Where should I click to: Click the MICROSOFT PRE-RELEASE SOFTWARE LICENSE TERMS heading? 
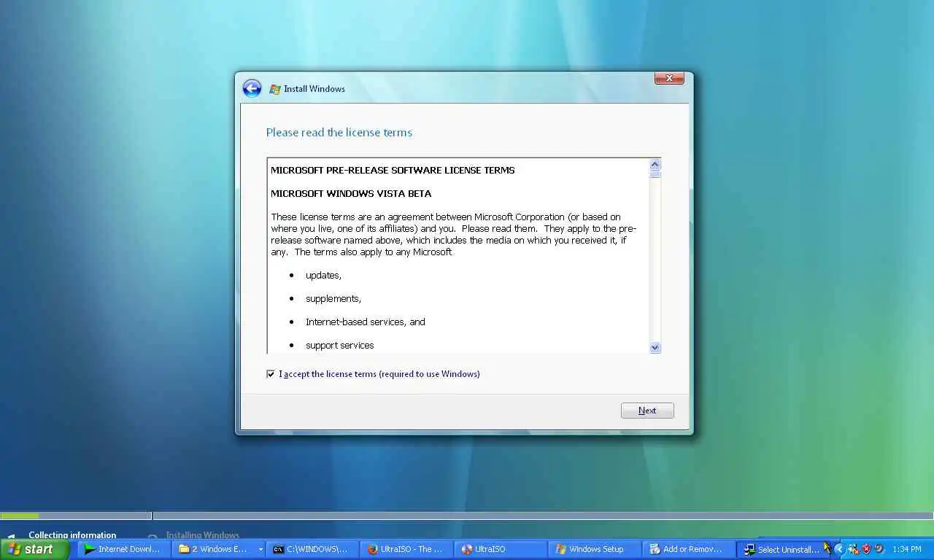coord(393,170)
